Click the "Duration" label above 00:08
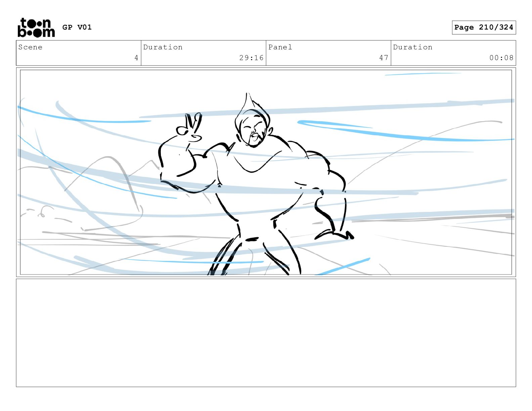The image size is (532, 411). (x=413, y=47)
